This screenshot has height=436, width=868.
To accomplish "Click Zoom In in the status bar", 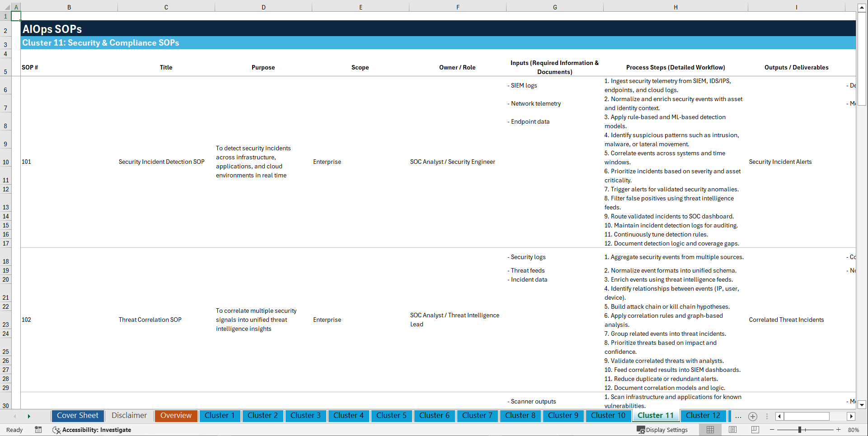I will (839, 430).
